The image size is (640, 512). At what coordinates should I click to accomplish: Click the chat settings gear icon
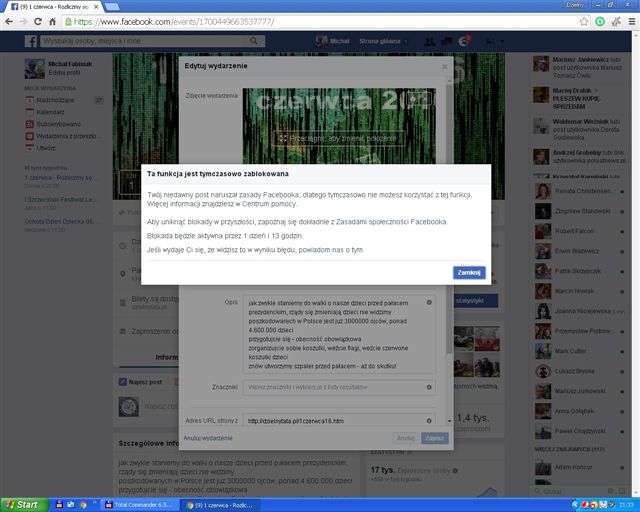pos(610,491)
